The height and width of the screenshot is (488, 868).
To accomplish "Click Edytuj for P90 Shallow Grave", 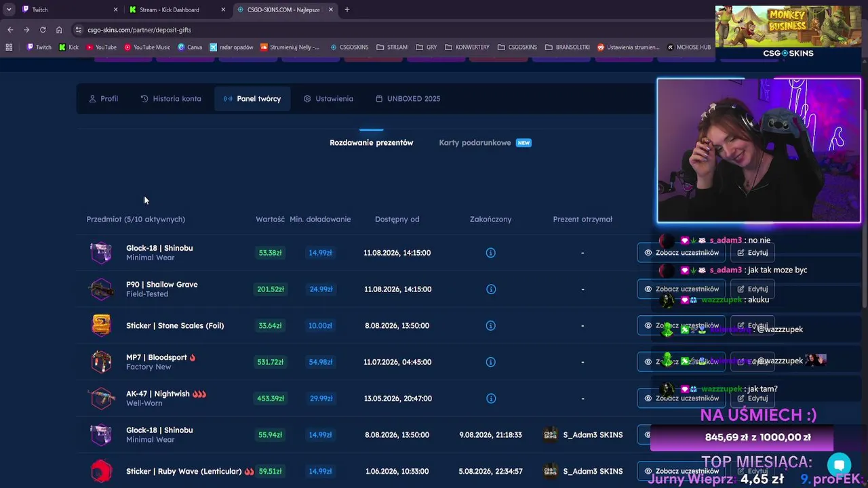I will click(x=752, y=289).
